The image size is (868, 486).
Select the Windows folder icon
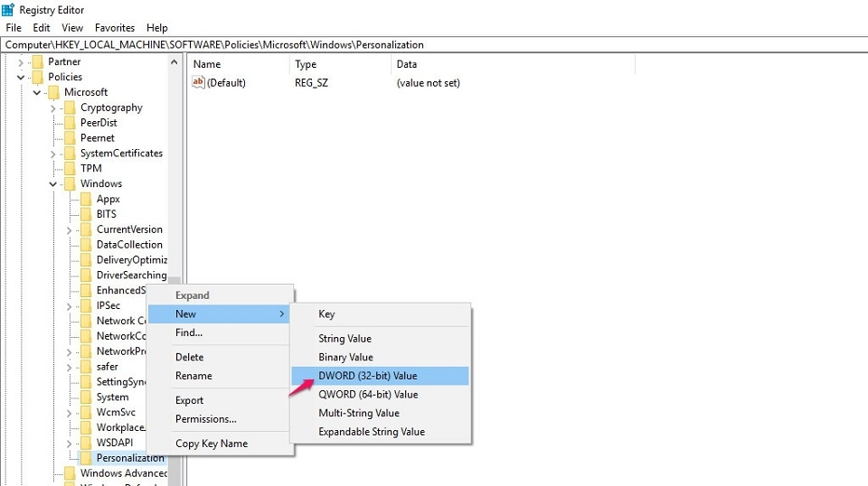pyautogui.click(x=70, y=183)
